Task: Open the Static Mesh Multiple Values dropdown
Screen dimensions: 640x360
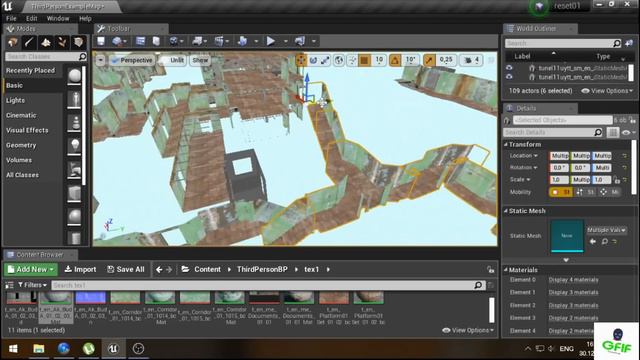Action: pyautogui.click(x=607, y=230)
